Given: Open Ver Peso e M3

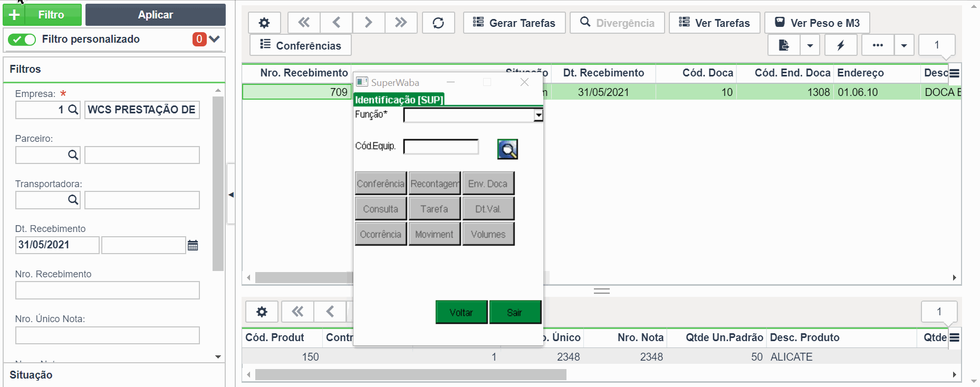Looking at the screenshot, I should (817, 23).
